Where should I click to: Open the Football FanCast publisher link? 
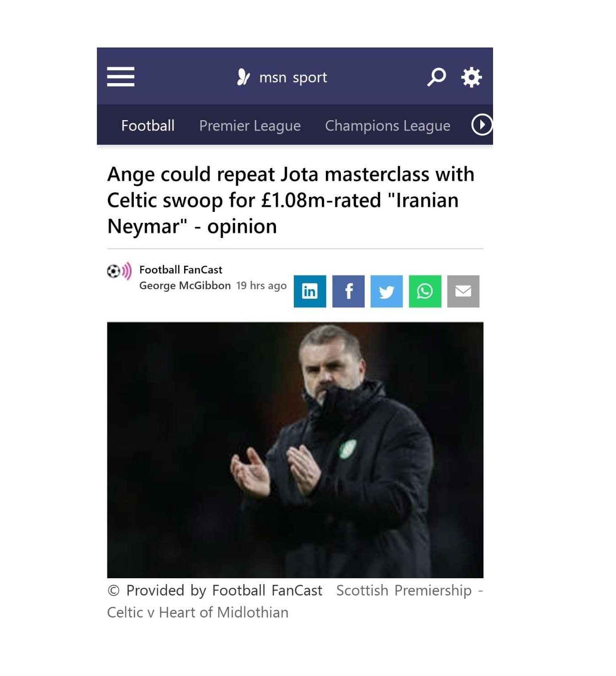click(x=181, y=269)
